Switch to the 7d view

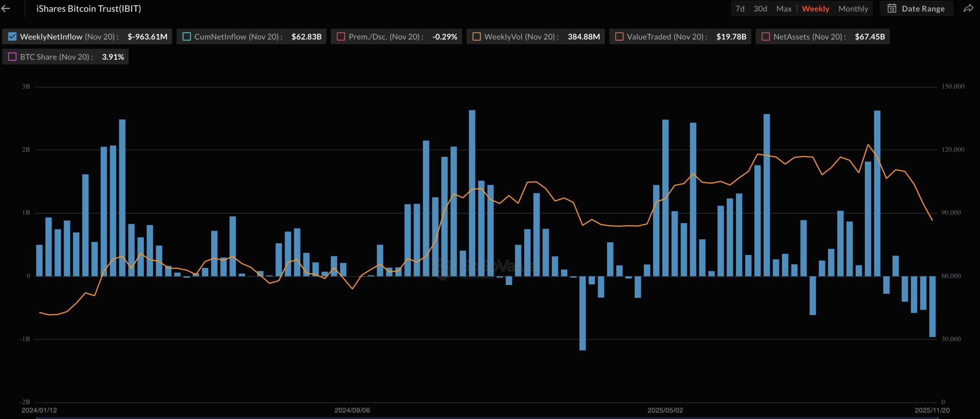coord(740,8)
